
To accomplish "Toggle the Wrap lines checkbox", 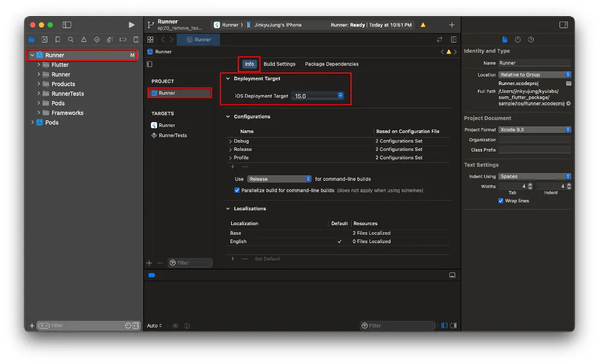I will click(501, 201).
